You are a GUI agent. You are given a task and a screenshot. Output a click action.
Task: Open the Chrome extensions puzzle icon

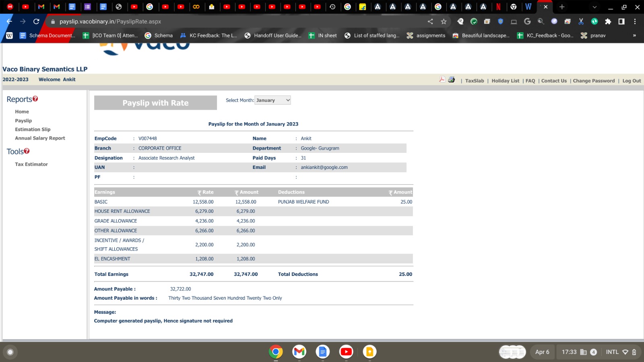pos(608,22)
